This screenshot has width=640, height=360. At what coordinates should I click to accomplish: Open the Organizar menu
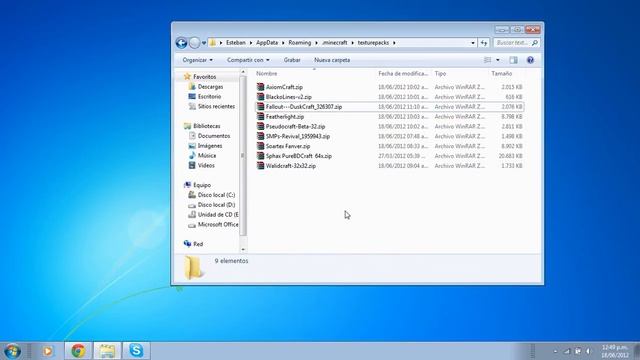[x=198, y=60]
